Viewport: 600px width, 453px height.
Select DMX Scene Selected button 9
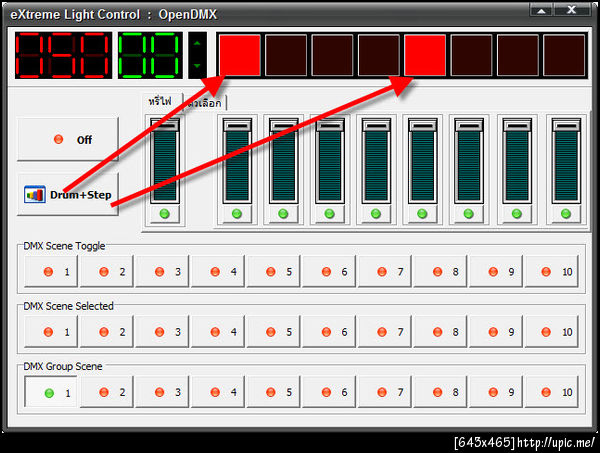pos(496,332)
